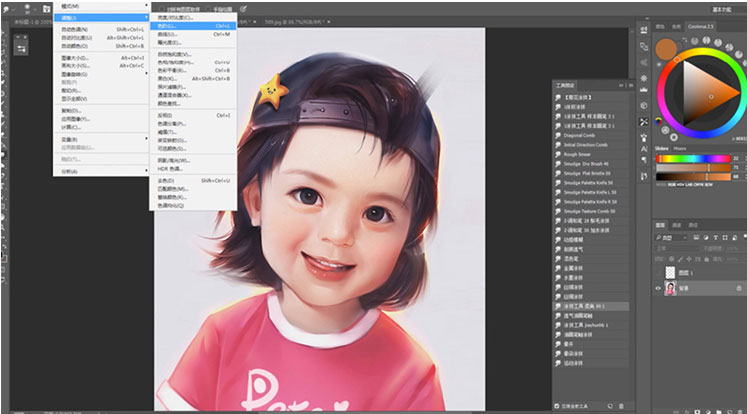Open the Character 'A' panel icon in dock
This screenshot has height=414, width=747.
coord(644,149)
